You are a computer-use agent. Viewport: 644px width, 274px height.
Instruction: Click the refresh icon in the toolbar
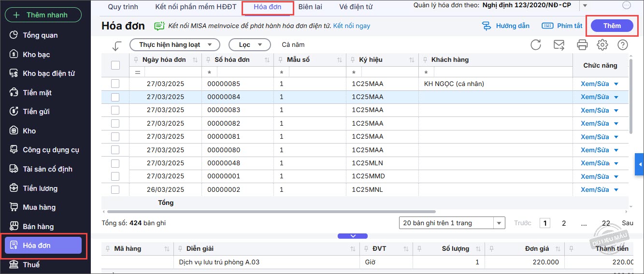pyautogui.click(x=536, y=45)
